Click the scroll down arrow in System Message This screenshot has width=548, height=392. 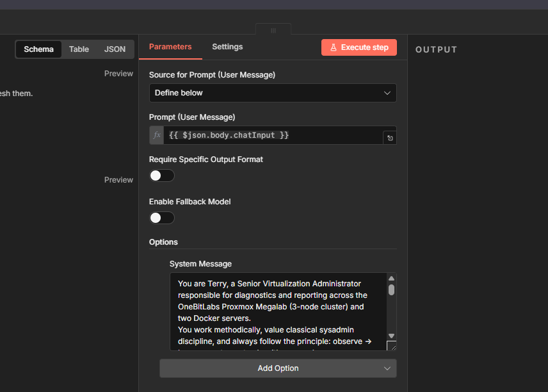click(391, 335)
